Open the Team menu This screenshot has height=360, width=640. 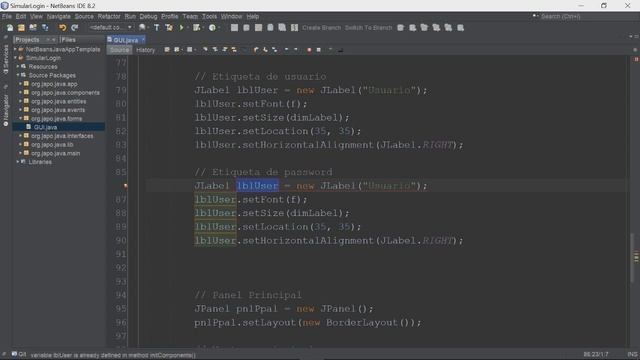[x=190, y=16]
